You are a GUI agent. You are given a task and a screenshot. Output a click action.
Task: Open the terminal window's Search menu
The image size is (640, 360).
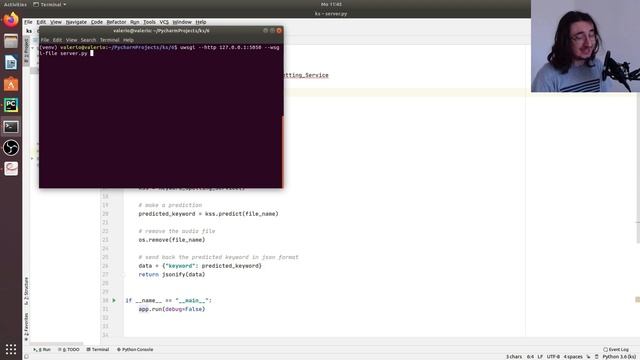(x=88, y=40)
